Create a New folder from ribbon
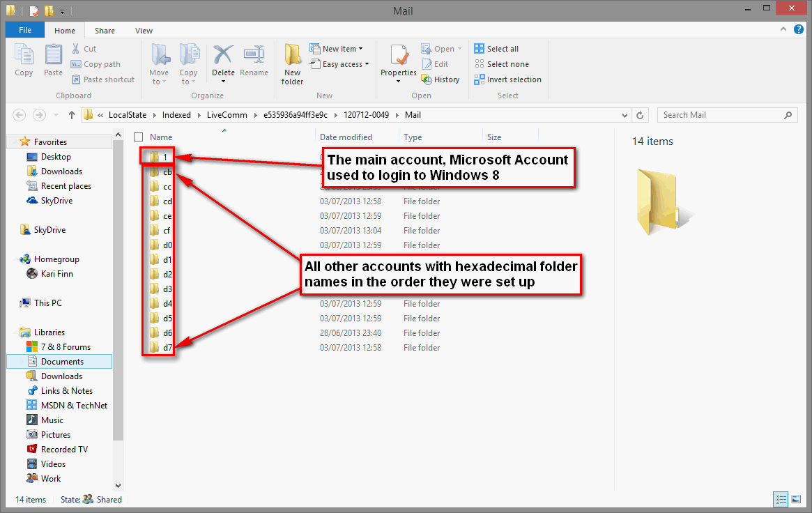The image size is (812, 513). point(293,64)
